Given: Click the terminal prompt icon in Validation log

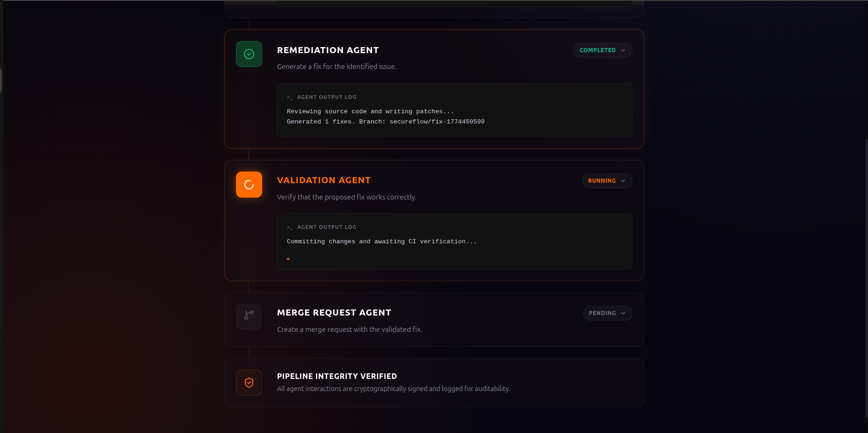Looking at the screenshot, I should point(290,227).
